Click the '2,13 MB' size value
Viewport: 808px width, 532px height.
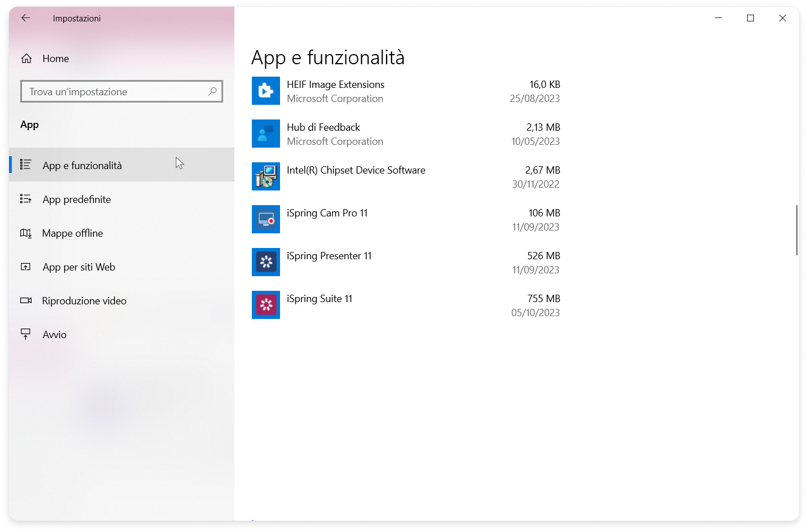tap(543, 127)
